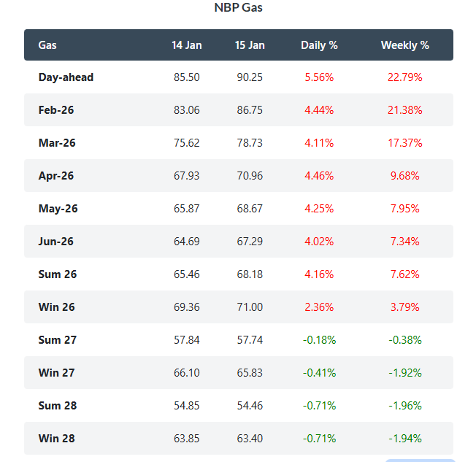
Task: Click the Sum 28 row label
Action: (x=58, y=406)
